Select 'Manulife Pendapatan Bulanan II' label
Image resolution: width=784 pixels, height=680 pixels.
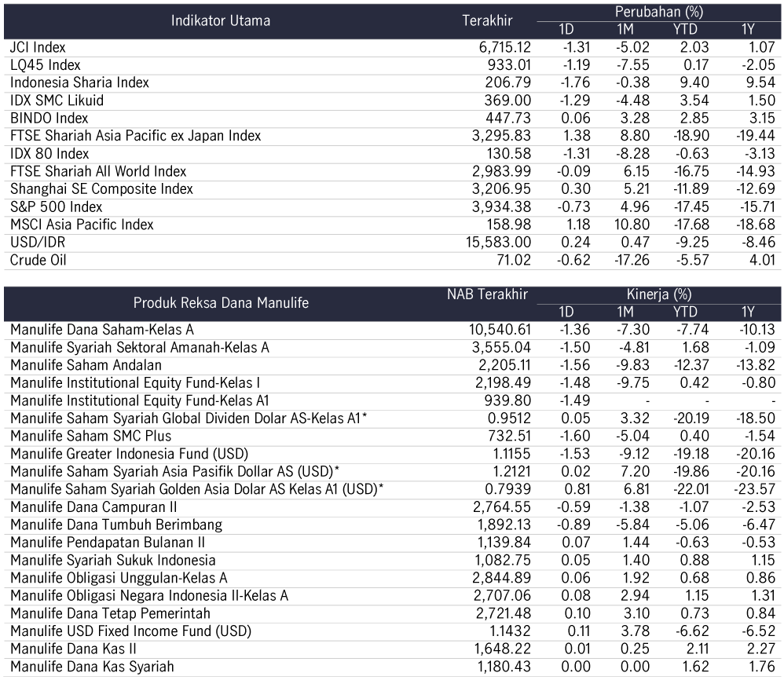click(x=108, y=543)
